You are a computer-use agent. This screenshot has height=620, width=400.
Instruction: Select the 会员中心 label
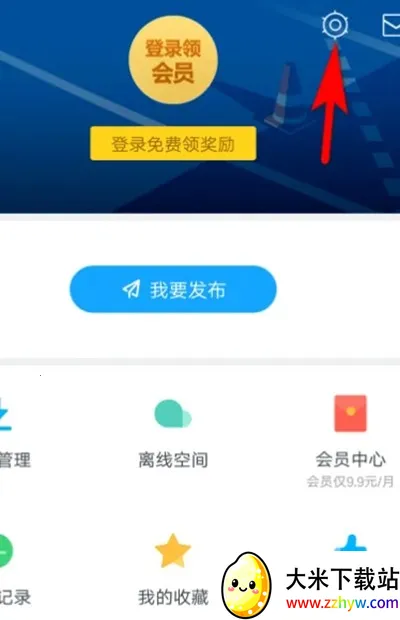[x=351, y=459]
